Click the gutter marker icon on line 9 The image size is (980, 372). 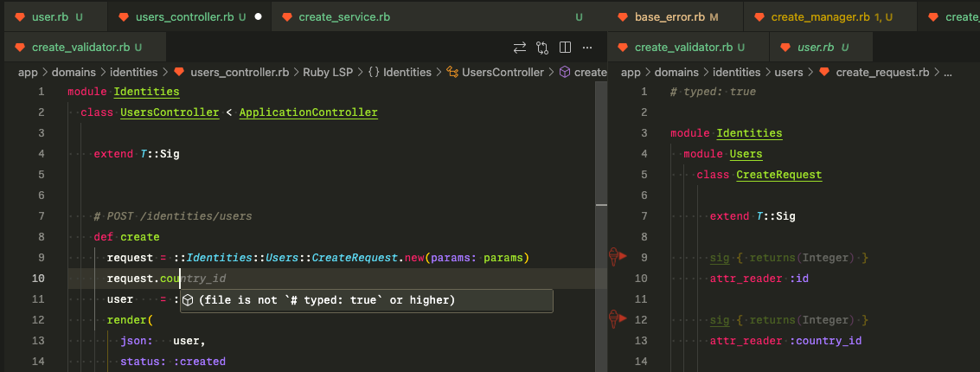tap(618, 256)
